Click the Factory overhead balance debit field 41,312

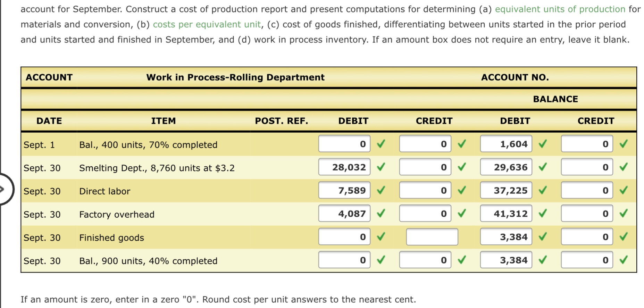click(x=505, y=214)
